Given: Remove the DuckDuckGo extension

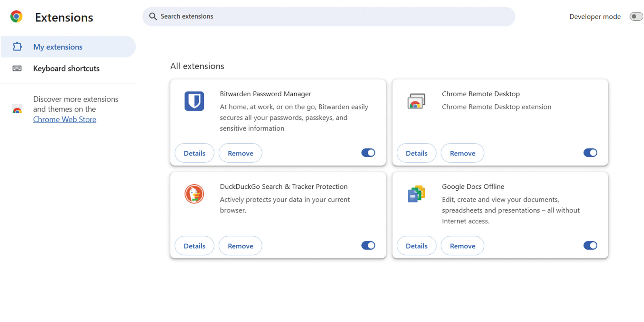Looking at the screenshot, I should (240, 246).
